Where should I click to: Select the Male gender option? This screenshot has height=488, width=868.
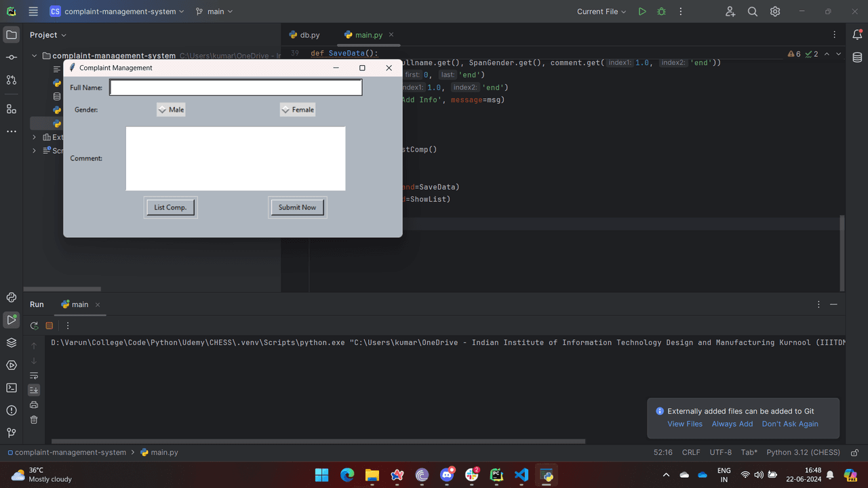170,110
